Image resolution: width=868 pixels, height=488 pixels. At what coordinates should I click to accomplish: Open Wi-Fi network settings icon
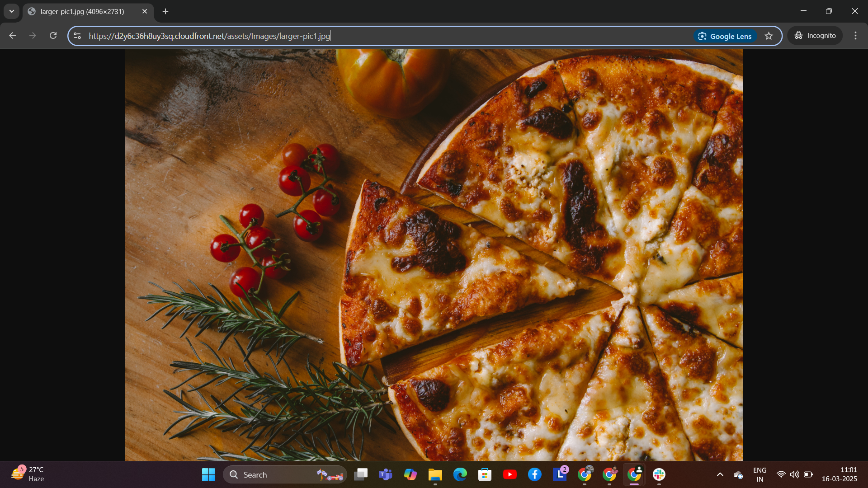[781, 474]
